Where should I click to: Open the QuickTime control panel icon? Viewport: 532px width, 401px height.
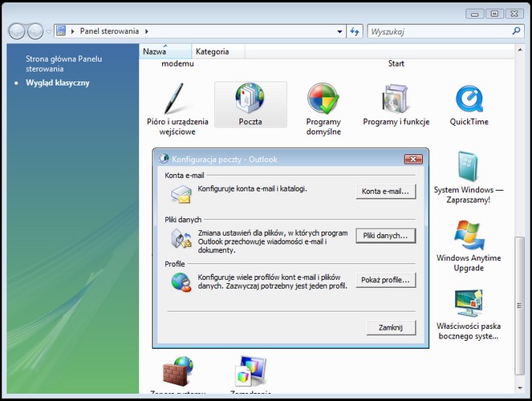click(x=469, y=104)
